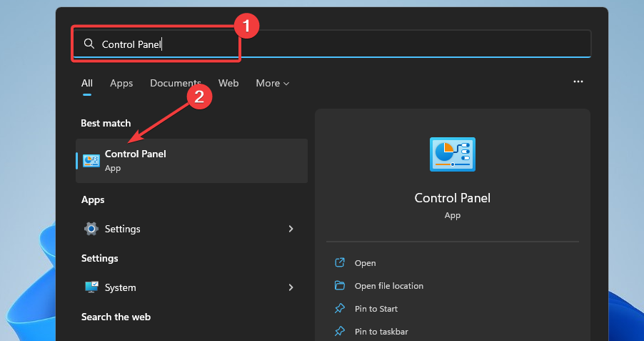Click the Pin to taskbar pin icon
Screen dimensions: 644x341
(x=340, y=331)
